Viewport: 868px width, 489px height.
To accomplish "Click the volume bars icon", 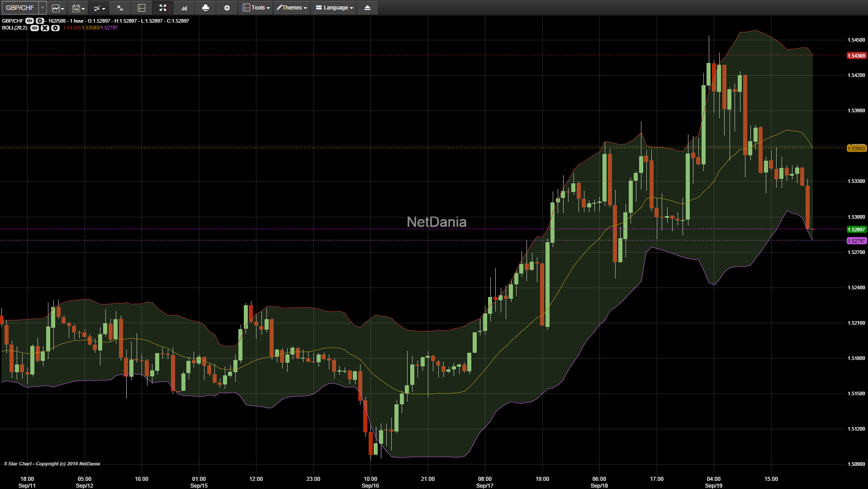I will 184,8.
